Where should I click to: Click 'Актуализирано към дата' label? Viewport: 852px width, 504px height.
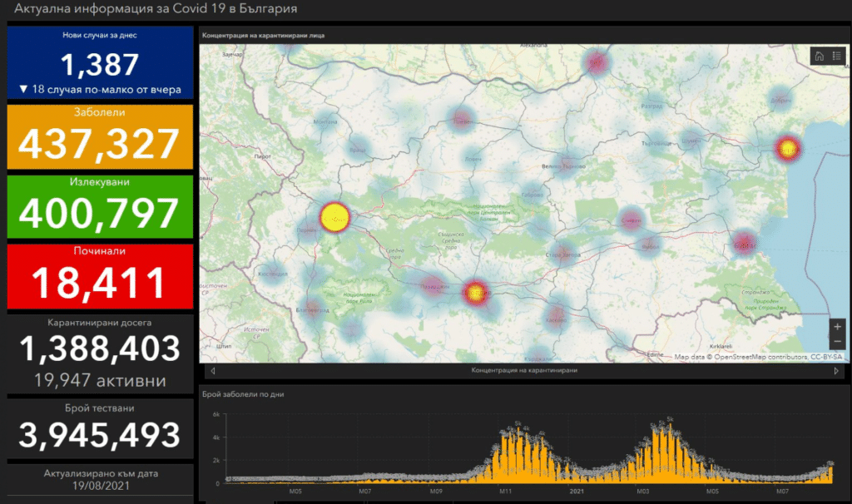[101, 473]
